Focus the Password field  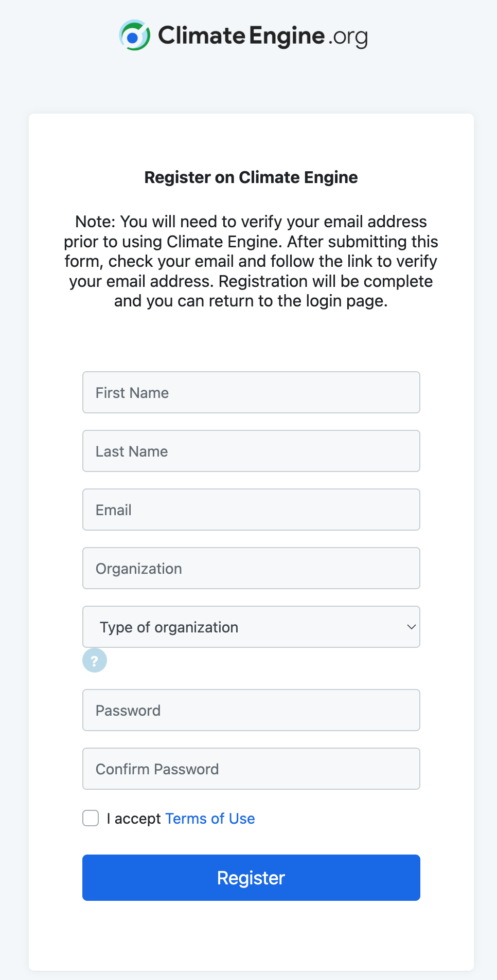251,710
